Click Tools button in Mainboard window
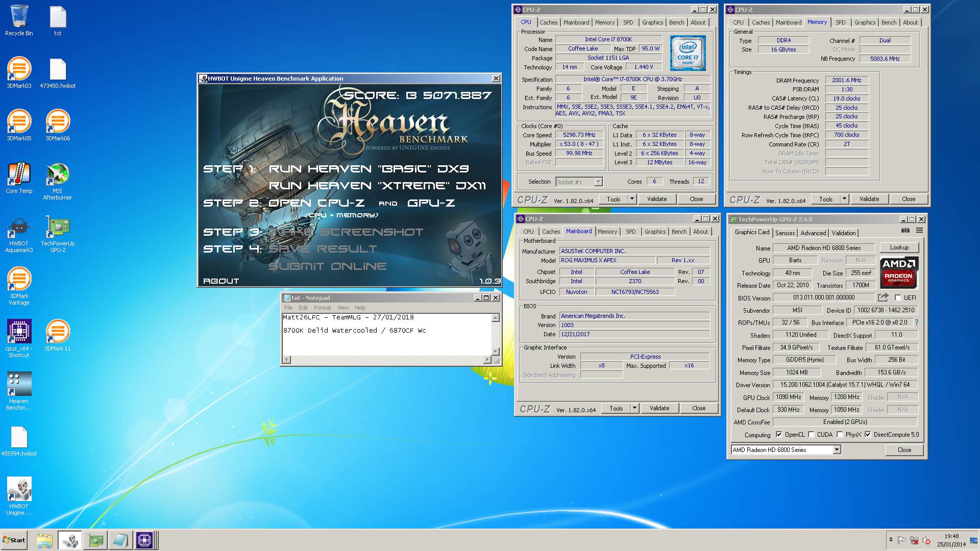 pyautogui.click(x=616, y=408)
